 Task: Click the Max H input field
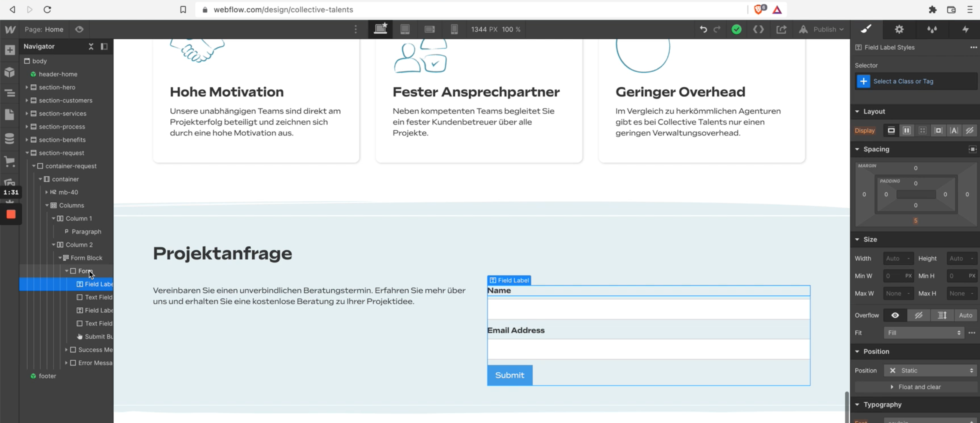pyautogui.click(x=962, y=293)
